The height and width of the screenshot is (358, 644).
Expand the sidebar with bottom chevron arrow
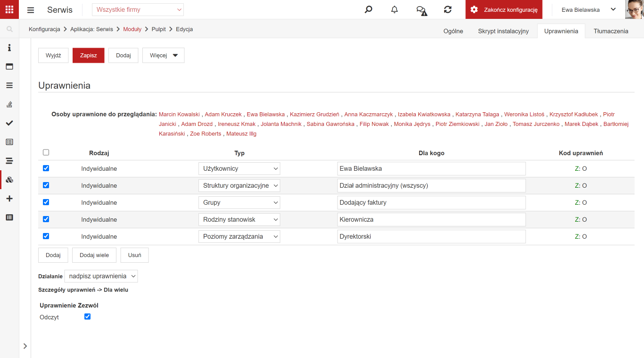(x=25, y=346)
